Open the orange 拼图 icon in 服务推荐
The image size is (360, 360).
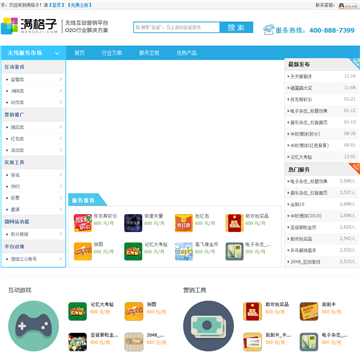[83, 251]
